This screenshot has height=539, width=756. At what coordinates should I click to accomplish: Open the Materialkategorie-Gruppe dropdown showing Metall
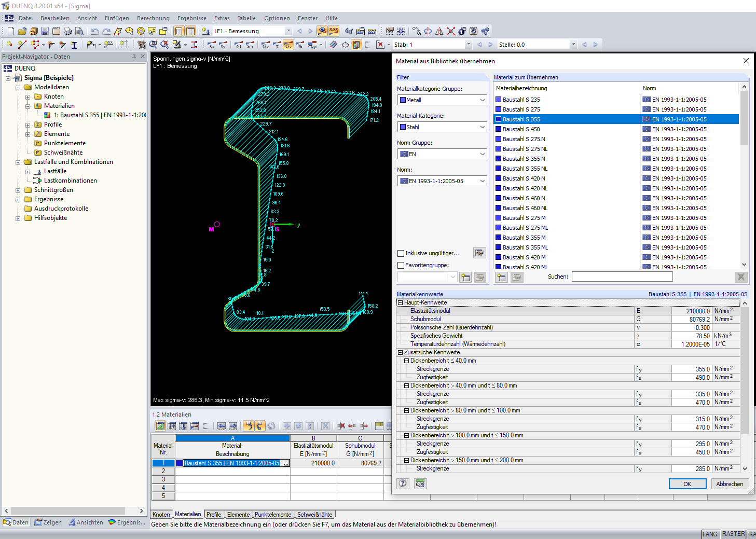tap(442, 100)
